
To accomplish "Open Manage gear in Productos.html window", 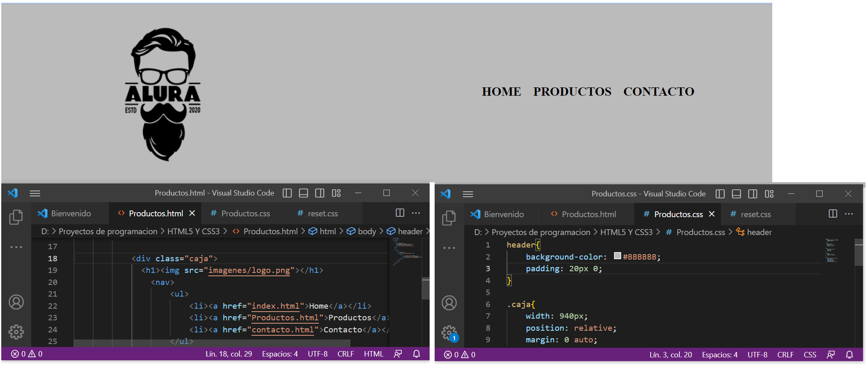I will [16, 332].
